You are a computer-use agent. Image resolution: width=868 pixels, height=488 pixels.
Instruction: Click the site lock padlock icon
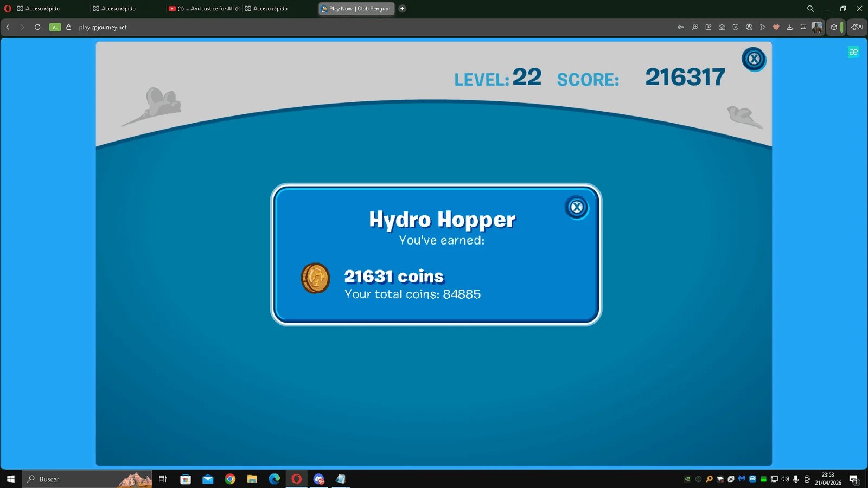click(x=69, y=27)
